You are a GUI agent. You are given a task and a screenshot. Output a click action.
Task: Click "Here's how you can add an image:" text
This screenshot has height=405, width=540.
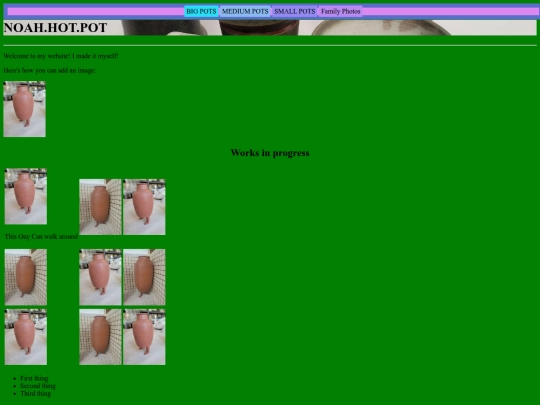tap(50, 70)
